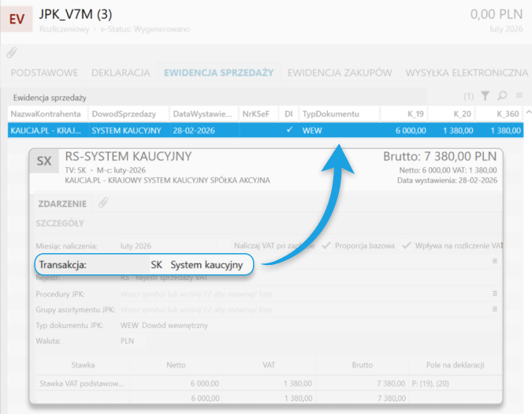Toggle the Proporcja bazowa checkbox
The width and height of the screenshot is (532, 414).
coord(327,245)
